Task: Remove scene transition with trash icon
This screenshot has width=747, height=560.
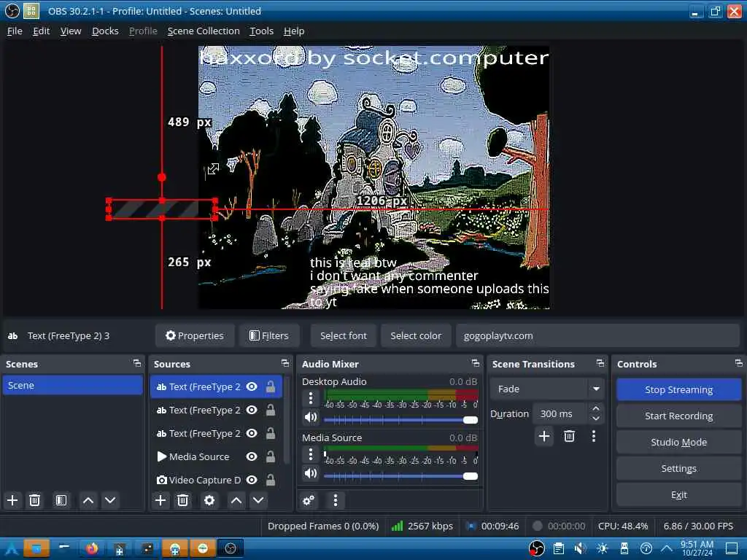Action: 569,436
